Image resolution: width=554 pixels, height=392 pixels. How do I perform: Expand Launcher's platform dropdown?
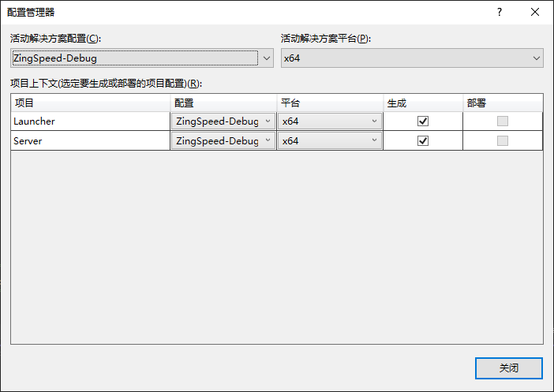click(330, 121)
